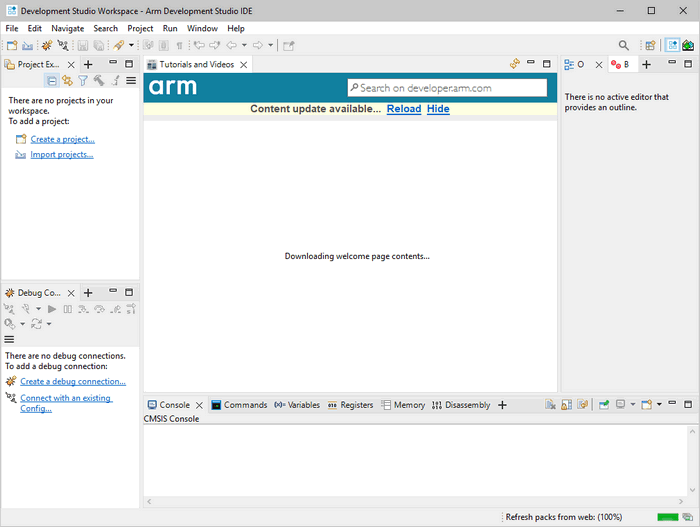Click the Open Perspective toolbar icon

[x=650, y=45]
